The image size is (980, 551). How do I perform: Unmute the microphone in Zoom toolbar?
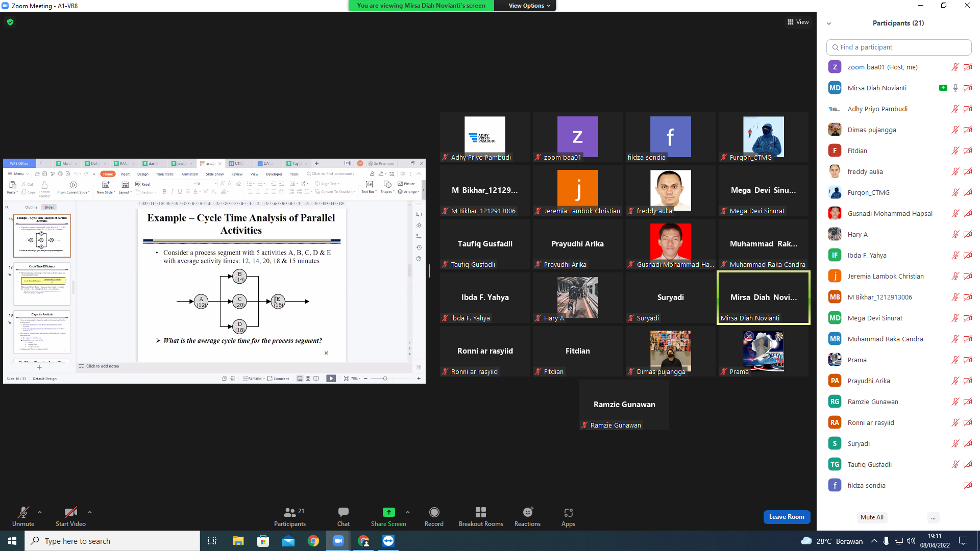point(23,516)
